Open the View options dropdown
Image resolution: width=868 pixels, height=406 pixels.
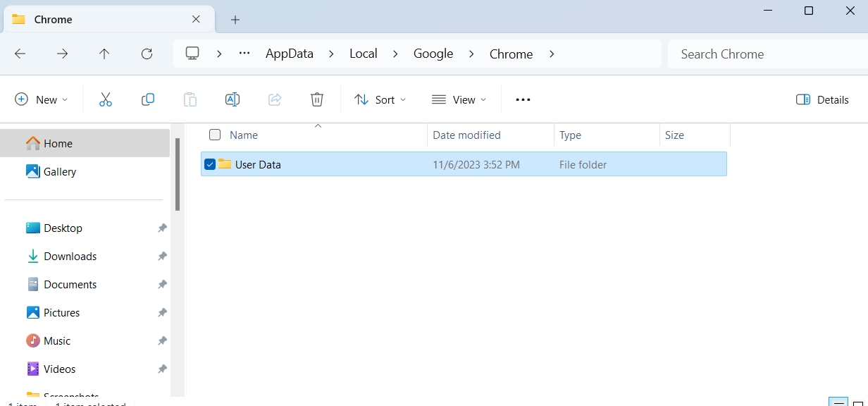coord(459,99)
